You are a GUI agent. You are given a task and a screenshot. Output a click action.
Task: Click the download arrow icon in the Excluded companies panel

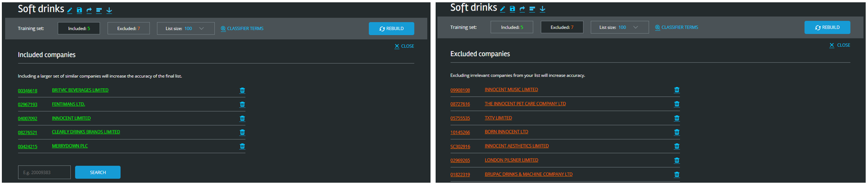(x=543, y=9)
